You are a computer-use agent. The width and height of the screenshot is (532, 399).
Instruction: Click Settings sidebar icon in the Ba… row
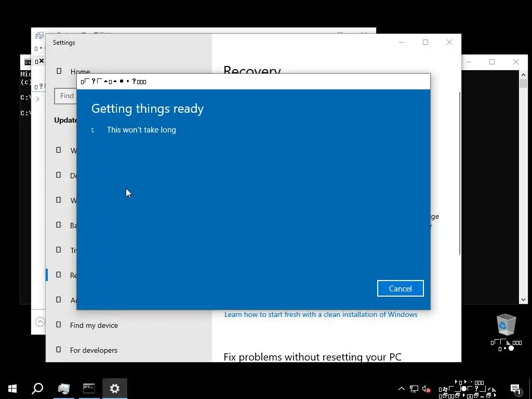pos(58,224)
